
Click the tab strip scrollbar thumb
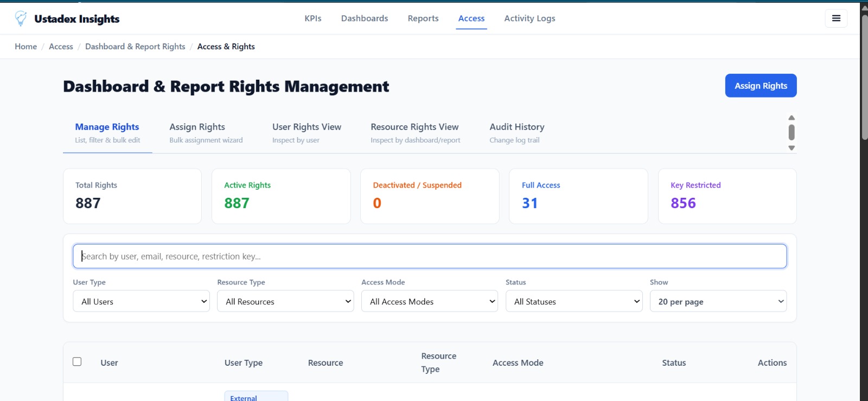[x=792, y=132]
